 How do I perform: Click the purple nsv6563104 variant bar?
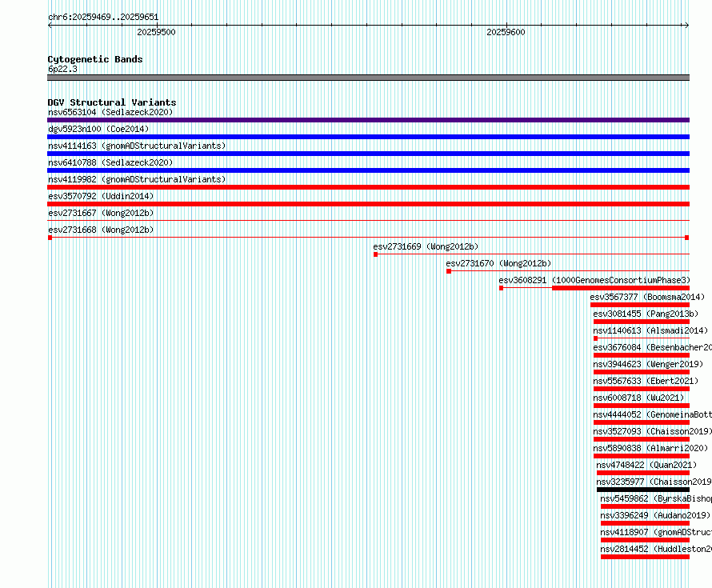(x=368, y=120)
